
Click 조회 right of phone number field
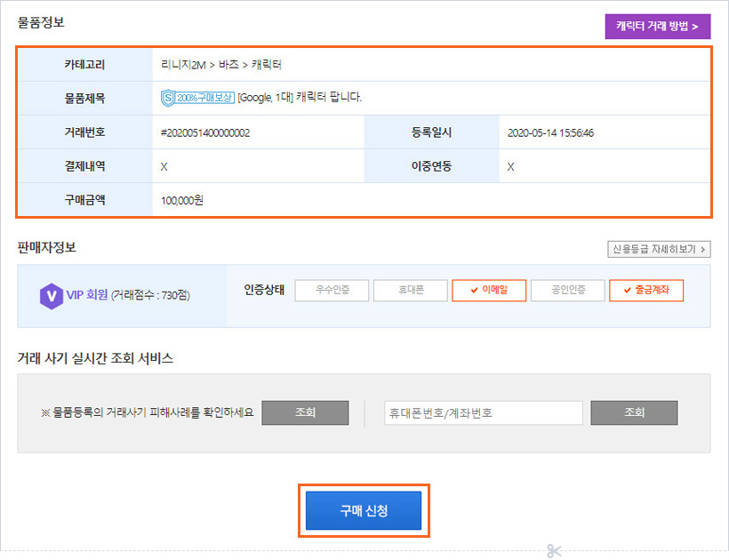[x=634, y=412]
